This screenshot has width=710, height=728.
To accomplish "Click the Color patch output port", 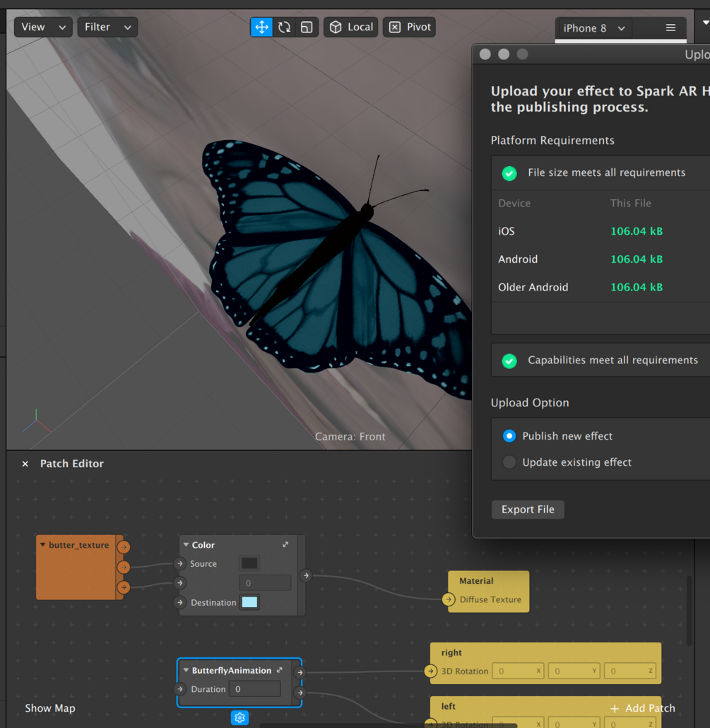I will pos(306,576).
